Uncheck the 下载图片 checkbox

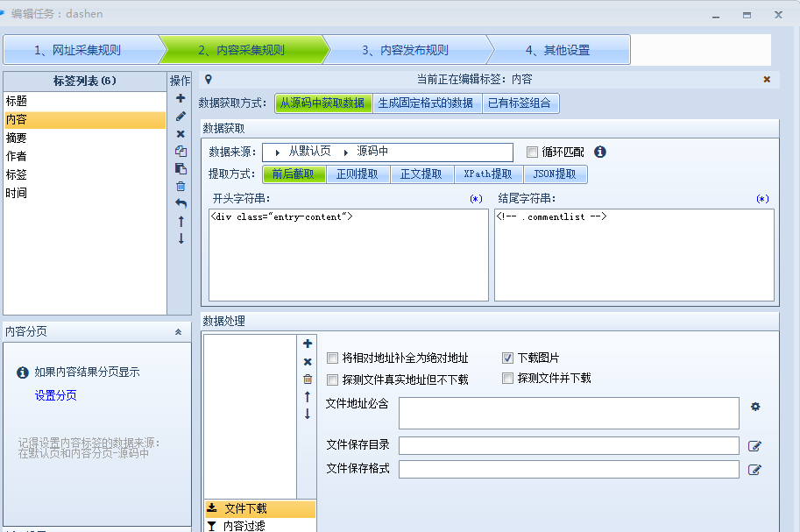[x=507, y=358]
